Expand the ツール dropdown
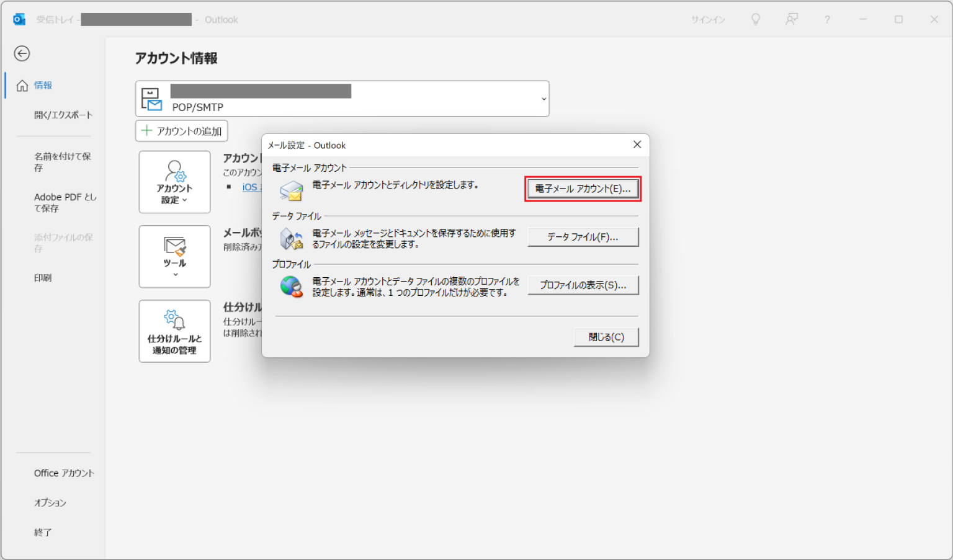 [174, 257]
